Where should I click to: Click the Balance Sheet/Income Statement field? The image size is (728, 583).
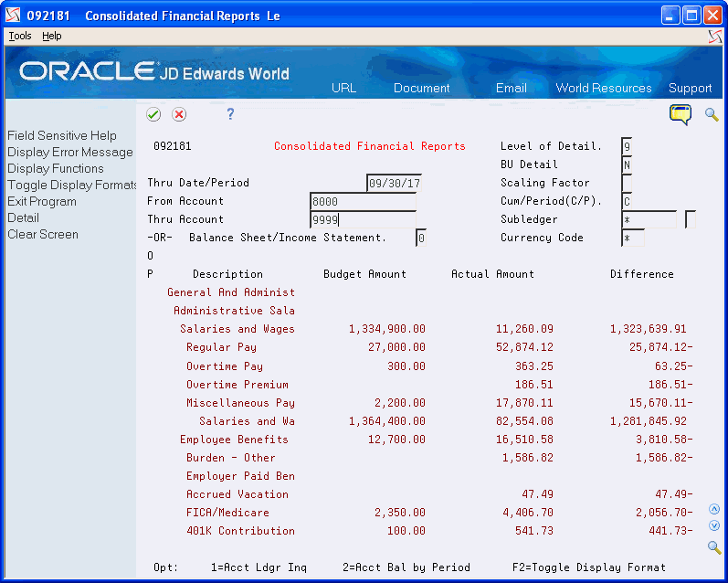click(x=421, y=238)
